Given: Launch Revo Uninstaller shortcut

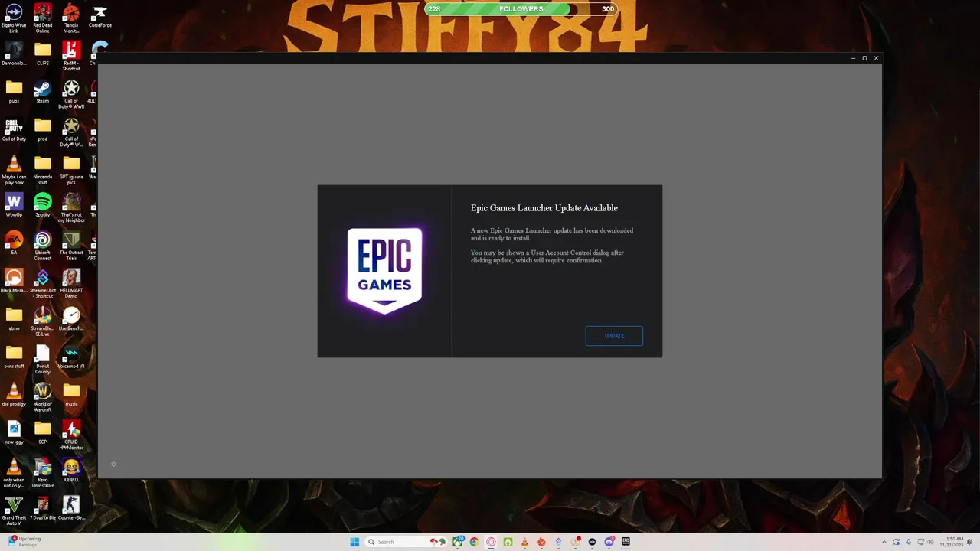Looking at the screenshot, I should [42, 472].
